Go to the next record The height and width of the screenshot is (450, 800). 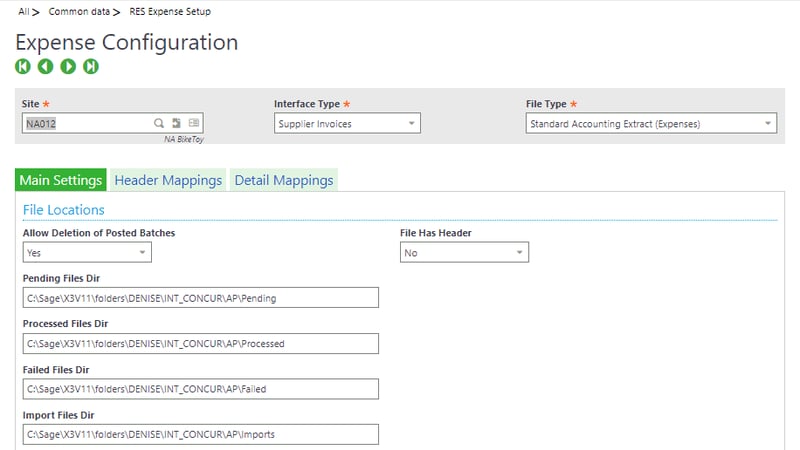(68, 66)
